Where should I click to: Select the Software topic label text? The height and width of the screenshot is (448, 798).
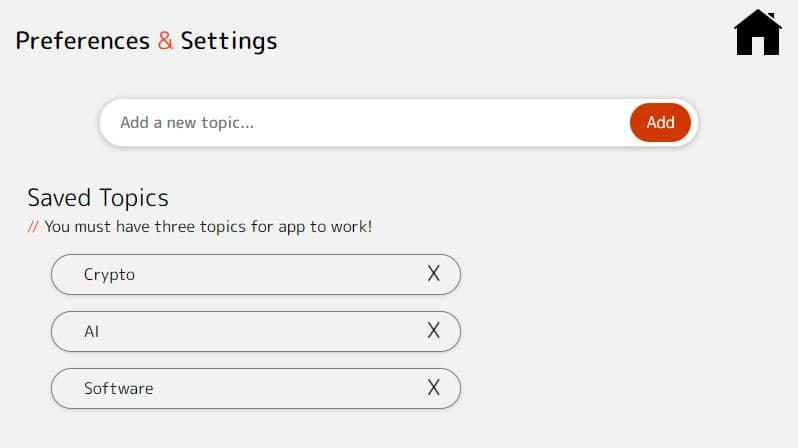pos(119,388)
